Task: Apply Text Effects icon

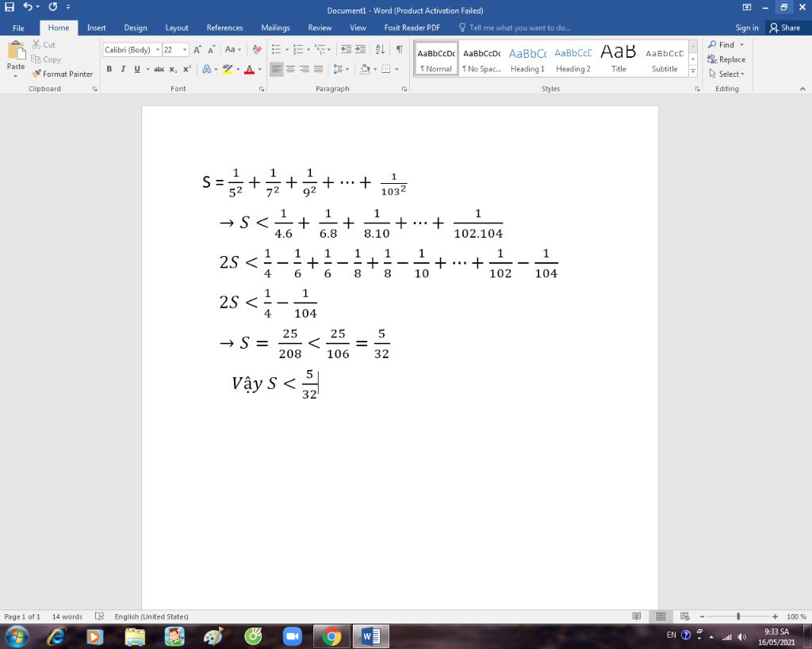Action: tap(207, 69)
